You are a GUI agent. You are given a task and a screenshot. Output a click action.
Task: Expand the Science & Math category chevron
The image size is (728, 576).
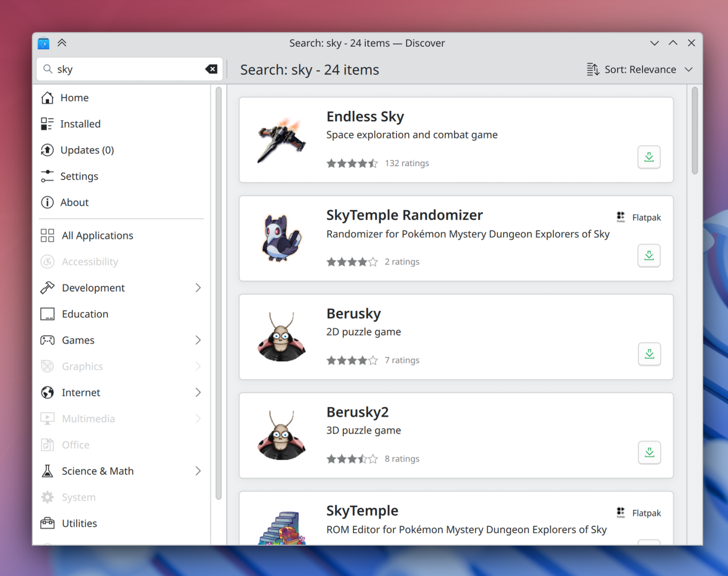pos(198,471)
